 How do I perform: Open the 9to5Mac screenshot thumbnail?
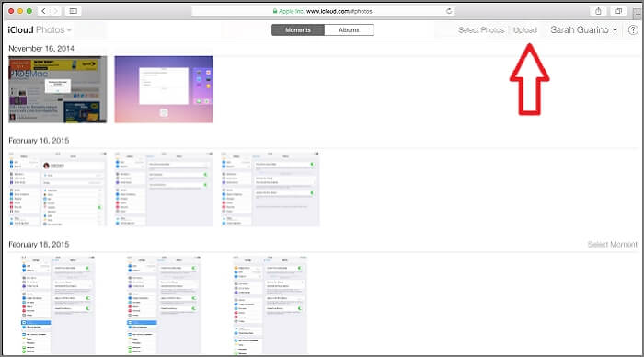point(57,89)
